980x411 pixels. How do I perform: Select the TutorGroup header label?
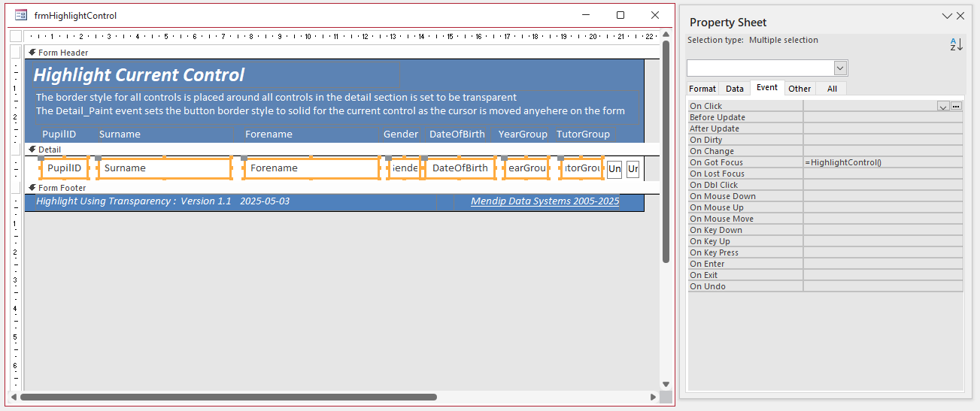[x=583, y=134]
